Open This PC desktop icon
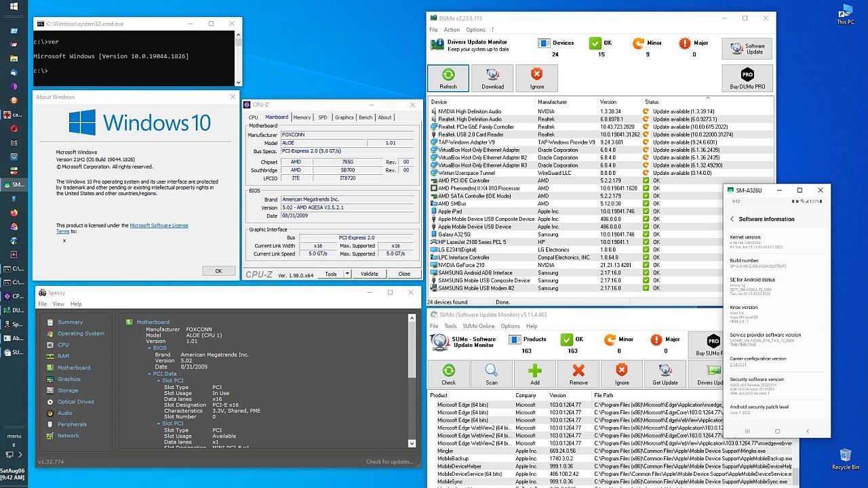Image resolution: width=868 pixels, height=488 pixels. click(x=845, y=14)
